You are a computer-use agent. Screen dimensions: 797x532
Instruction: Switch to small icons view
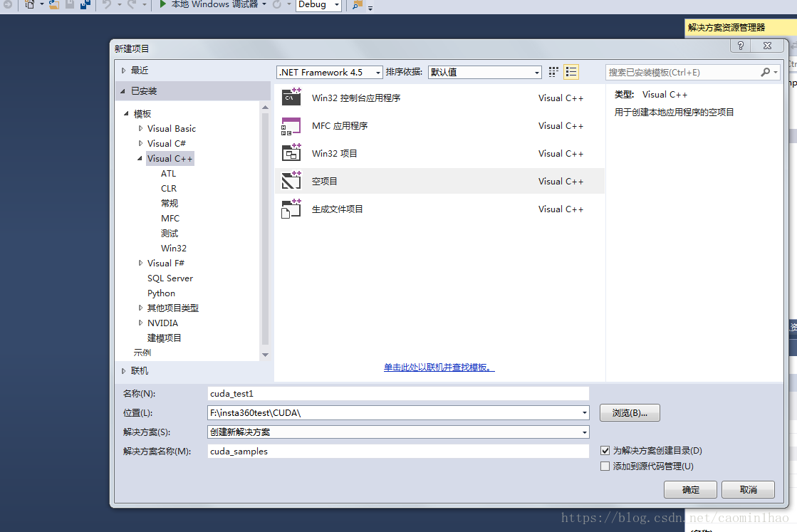coord(553,72)
